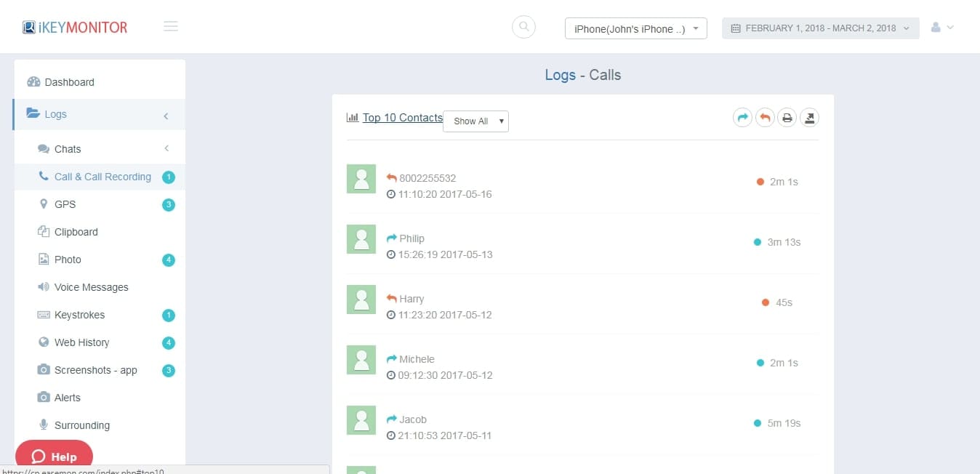Print the call logs
The height and width of the screenshot is (474, 980).
(x=787, y=118)
